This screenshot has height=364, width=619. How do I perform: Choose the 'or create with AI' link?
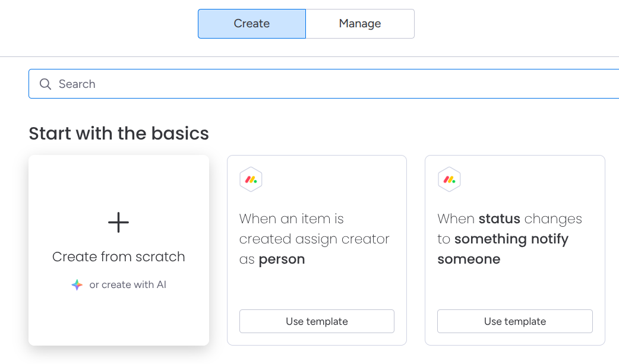pos(128,284)
